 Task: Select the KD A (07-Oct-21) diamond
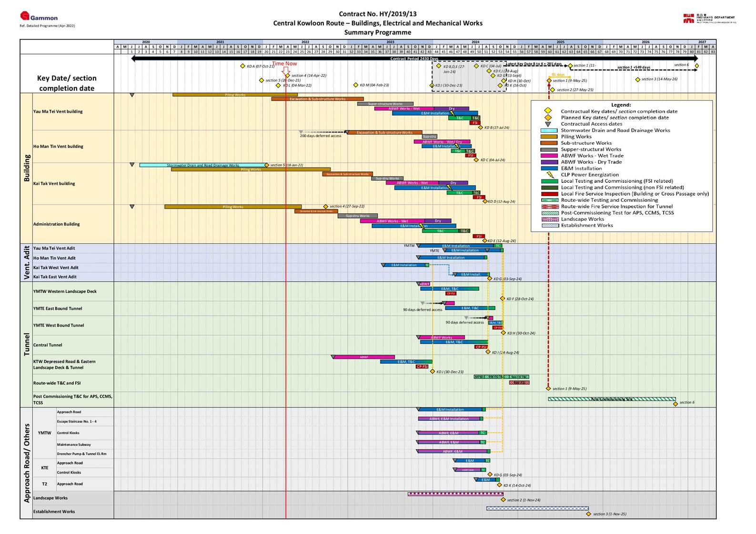[x=242, y=66]
